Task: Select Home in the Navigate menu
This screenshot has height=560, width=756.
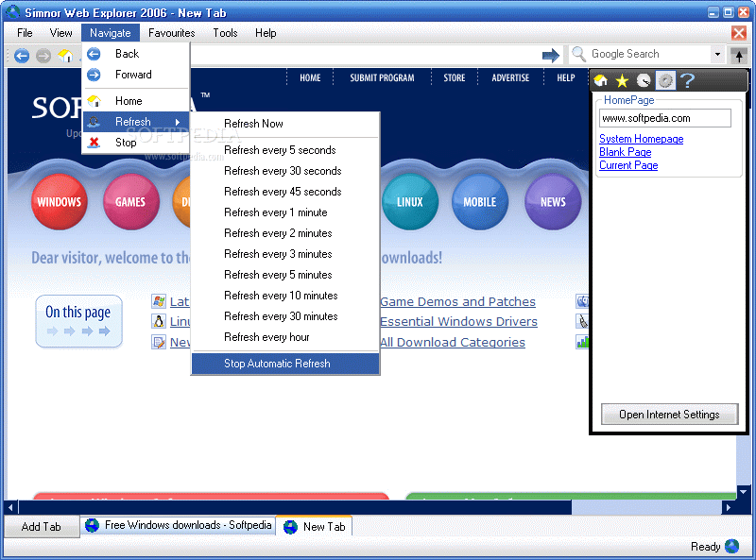Action: point(136,101)
